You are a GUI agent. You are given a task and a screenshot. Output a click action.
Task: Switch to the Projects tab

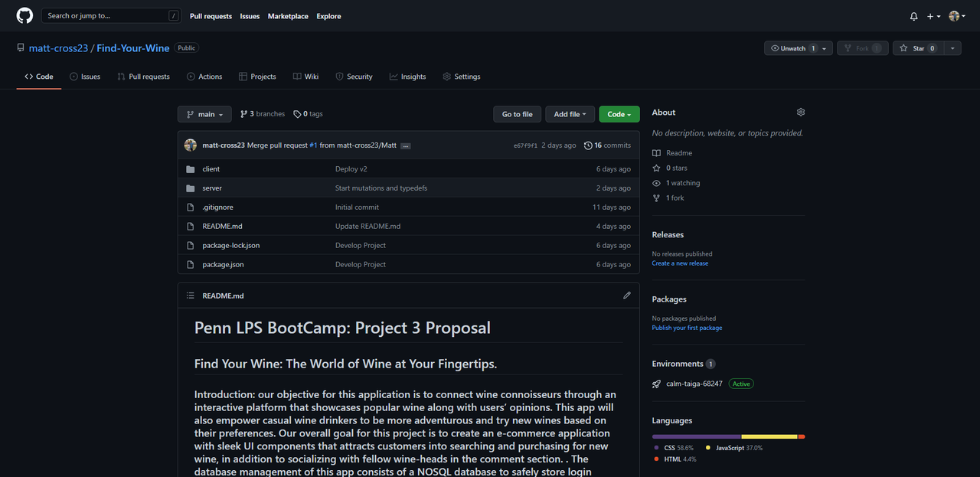[257, 77]
